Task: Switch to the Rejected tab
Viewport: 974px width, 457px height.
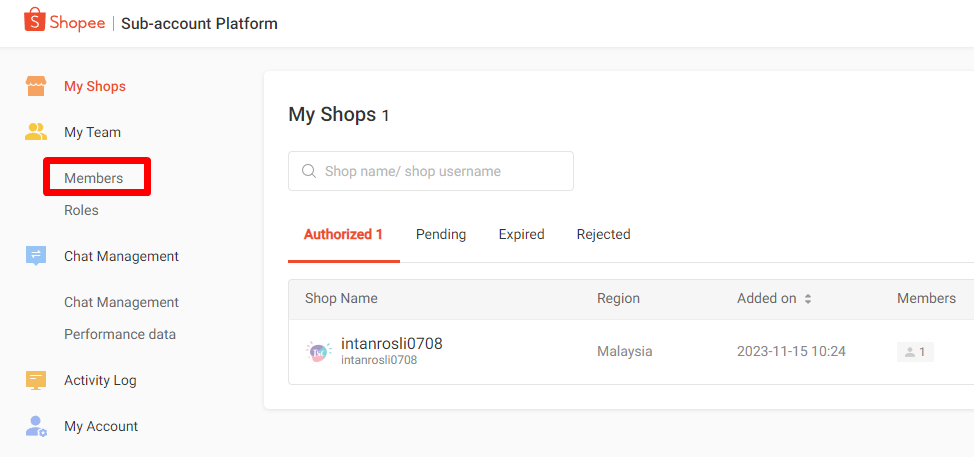Action: coord(604,234)
